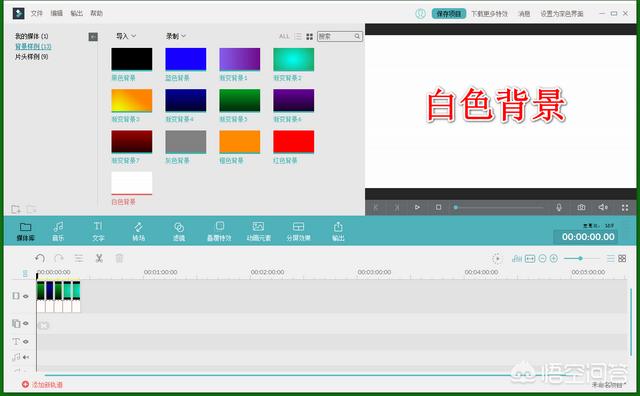Open the 动画元素 elements tab
The image size is (640, 396).
[x=258, y=231]
